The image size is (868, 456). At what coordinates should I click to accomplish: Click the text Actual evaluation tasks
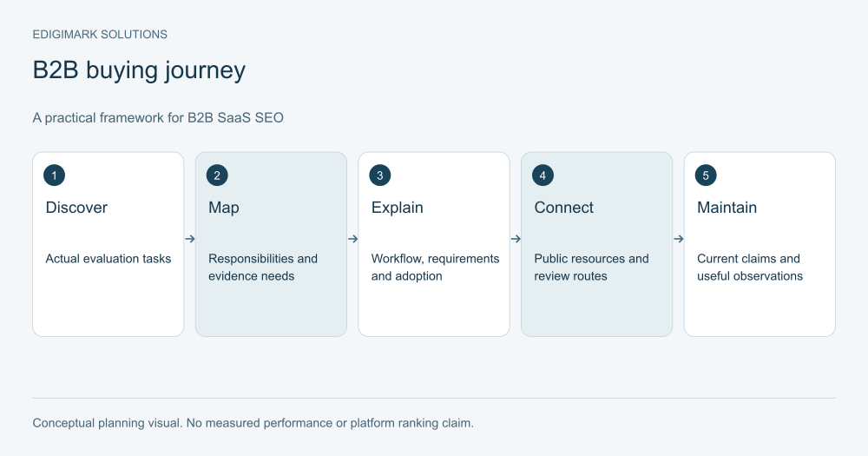108,259
